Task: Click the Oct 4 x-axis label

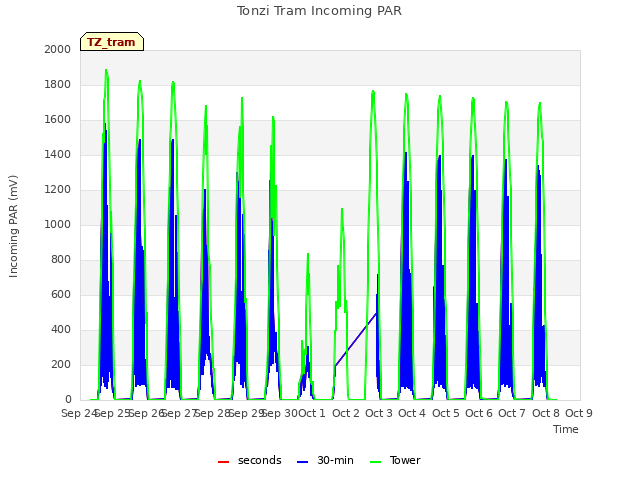Action: click(412, 413)
